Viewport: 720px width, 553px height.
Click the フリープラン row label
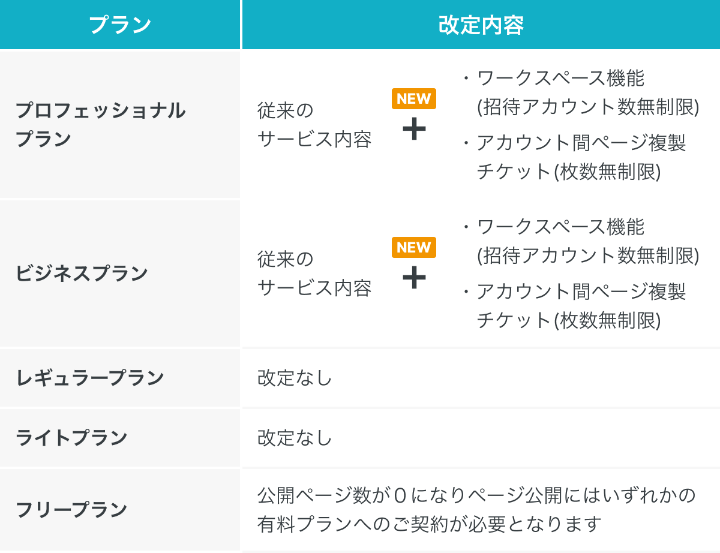pyautogui.click(x=71, y=509)
